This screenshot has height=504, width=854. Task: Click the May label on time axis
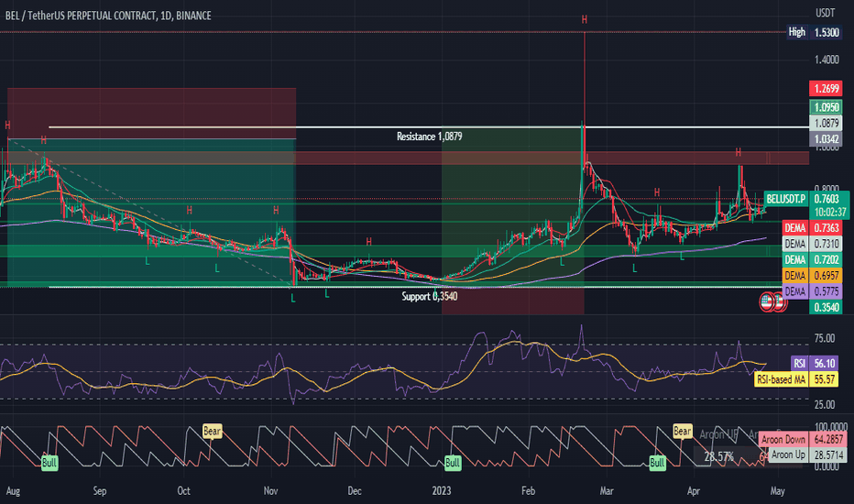[777, 491]
